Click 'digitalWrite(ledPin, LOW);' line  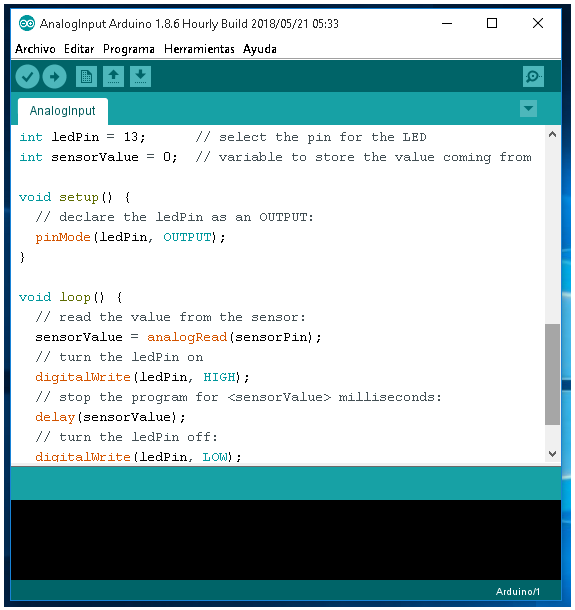138,457
